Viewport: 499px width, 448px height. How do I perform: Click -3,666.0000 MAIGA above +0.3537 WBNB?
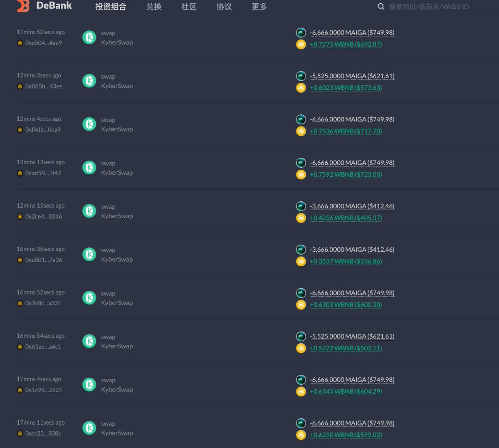click(x=352, y=250)
